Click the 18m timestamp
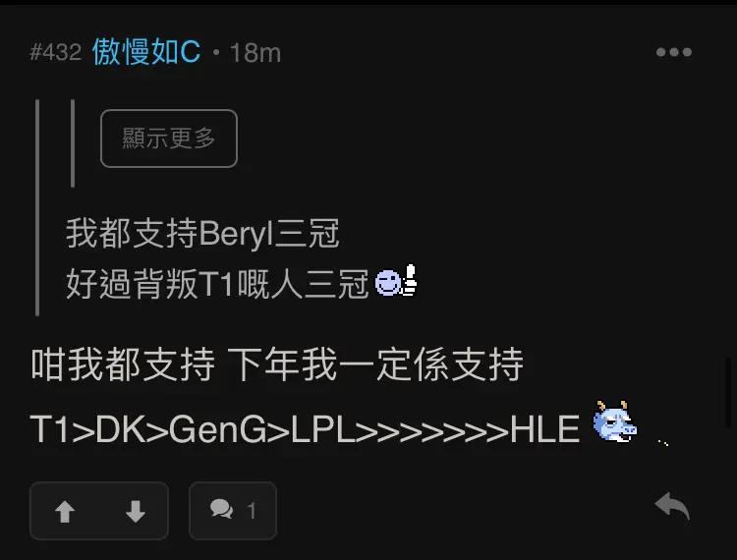This screenshot has width=737, height=560. pos(255,53)
